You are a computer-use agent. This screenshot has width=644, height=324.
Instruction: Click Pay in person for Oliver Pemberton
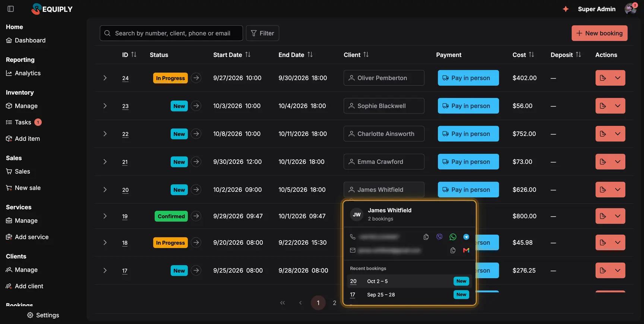[468, 78]
